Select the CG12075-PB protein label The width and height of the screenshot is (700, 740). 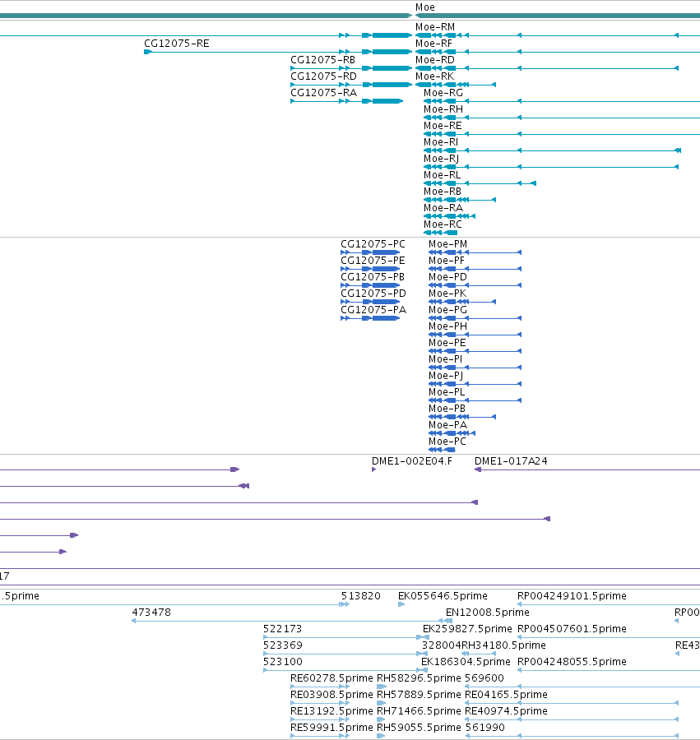click(x=373, y=278)
